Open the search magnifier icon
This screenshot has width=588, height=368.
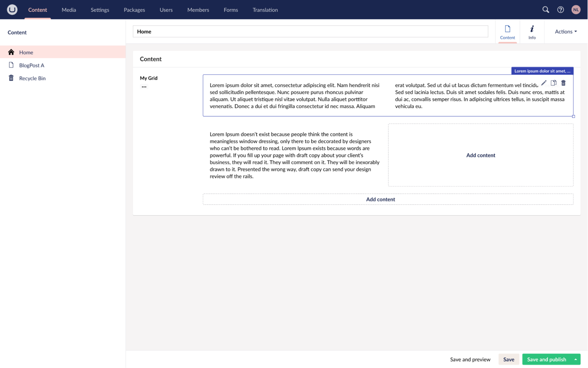pyautogui.click(x=546, y=10)
